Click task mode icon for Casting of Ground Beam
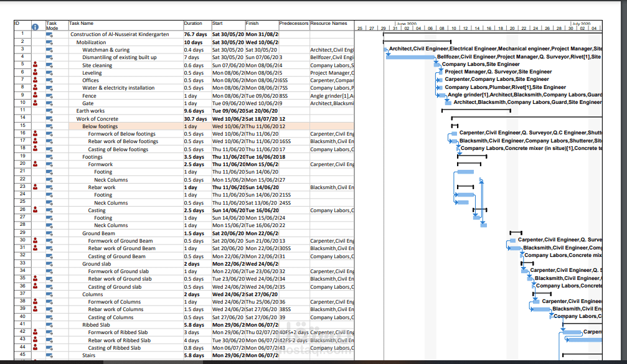627x364 pixels. coord(49,256)
